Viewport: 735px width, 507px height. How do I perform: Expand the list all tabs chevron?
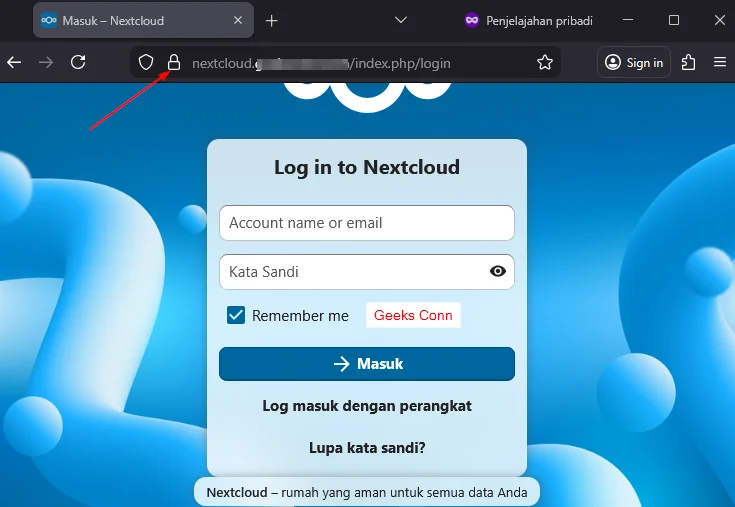tap(401, 20)
